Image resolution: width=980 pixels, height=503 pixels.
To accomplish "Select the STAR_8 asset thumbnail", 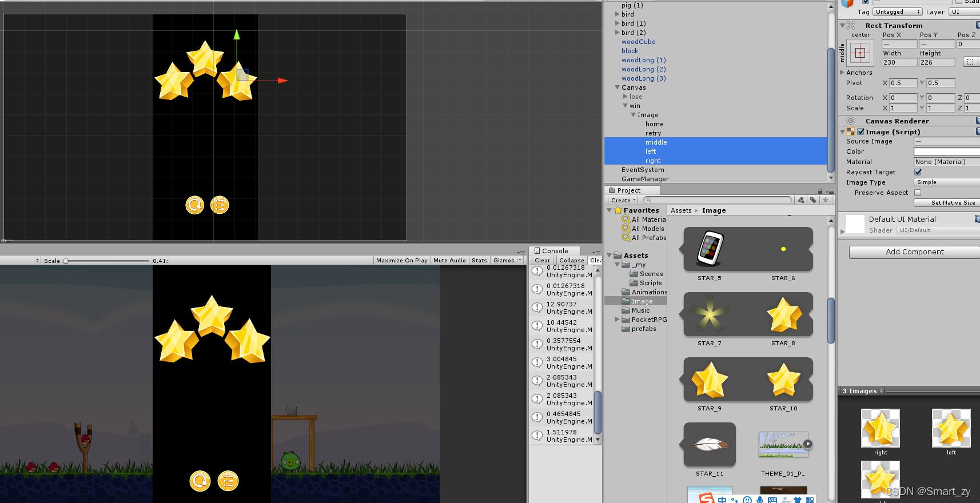I will [x=783, y=314].
